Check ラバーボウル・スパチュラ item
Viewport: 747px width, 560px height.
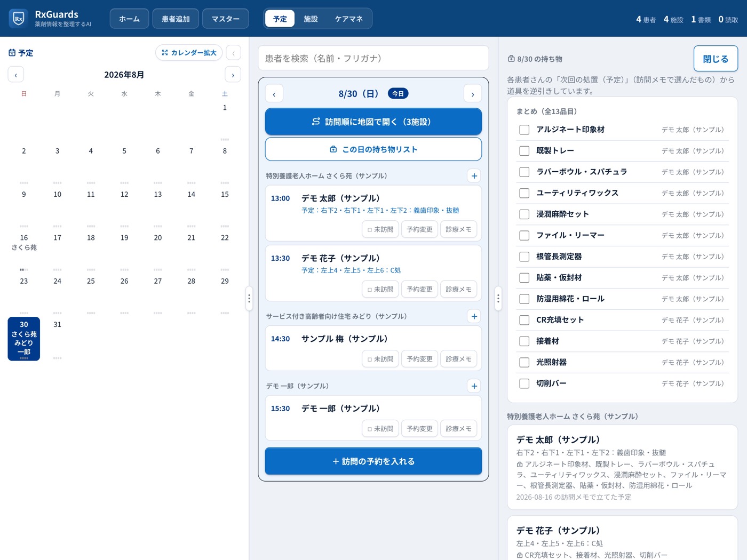click(525, 172)
